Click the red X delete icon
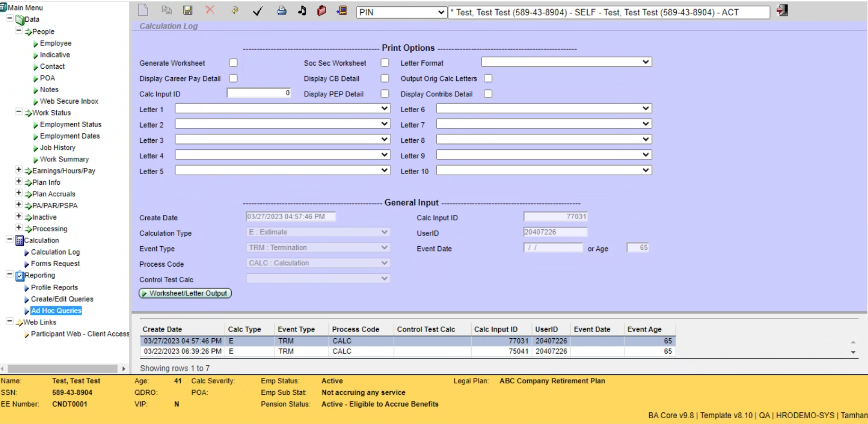 click(210, 10)
